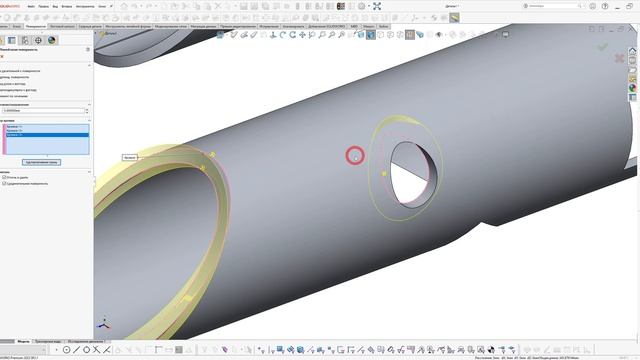The width and height of the screenshot is (640, 360).
Task: Open the View Palette task pane icon
Action: 632,79
